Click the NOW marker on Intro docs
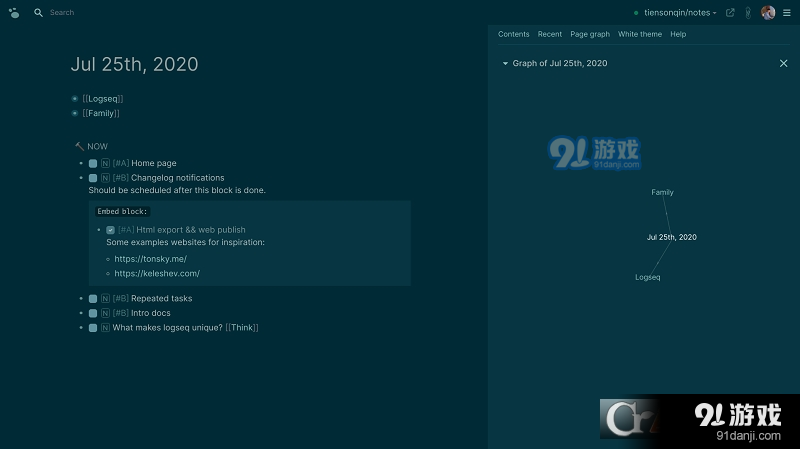This screenshot has width=800, height=449. (x=105, y=313)
